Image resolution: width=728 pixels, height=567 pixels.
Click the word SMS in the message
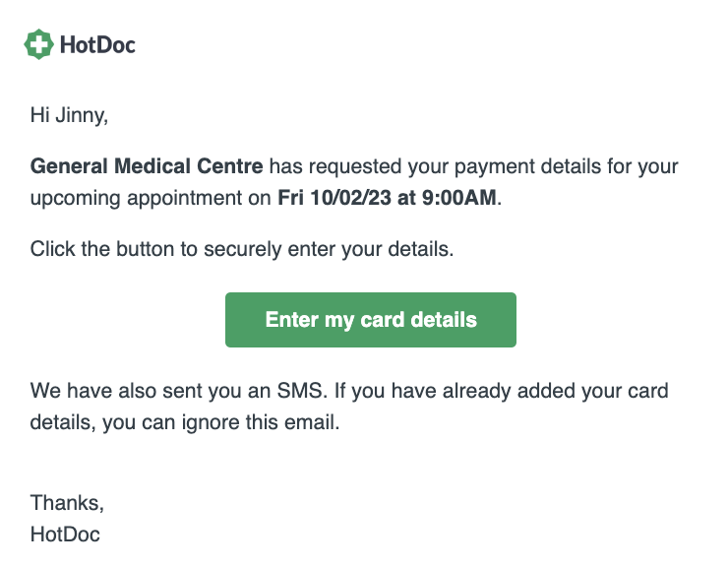[299, 391]
